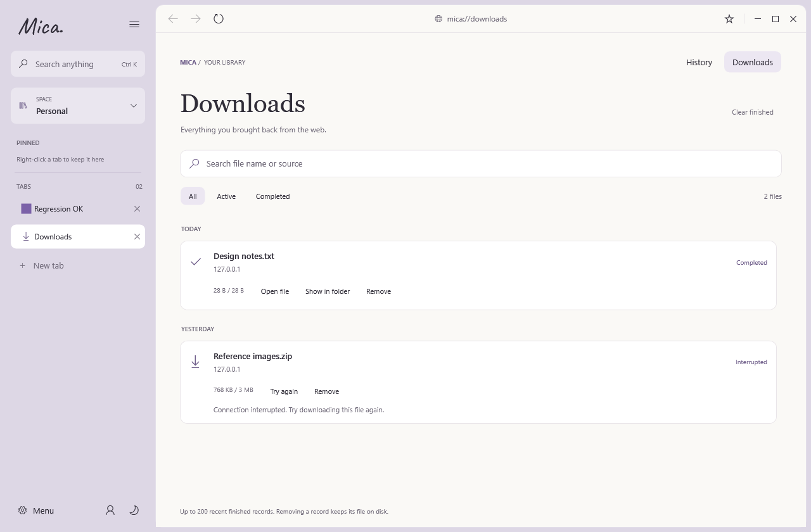
Task: Click the globe icon in address bar
Action: point(438,19)
